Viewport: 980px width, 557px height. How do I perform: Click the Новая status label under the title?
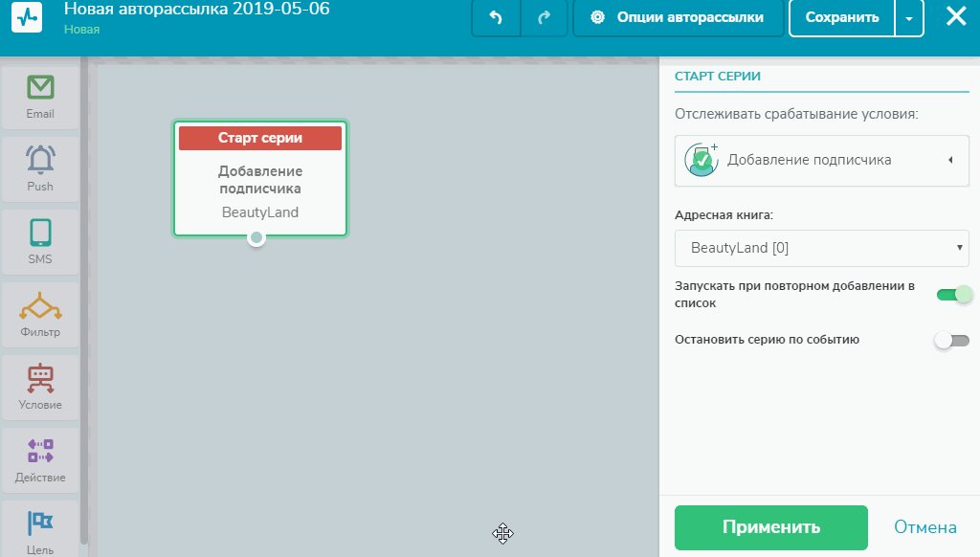click(80, 30)
